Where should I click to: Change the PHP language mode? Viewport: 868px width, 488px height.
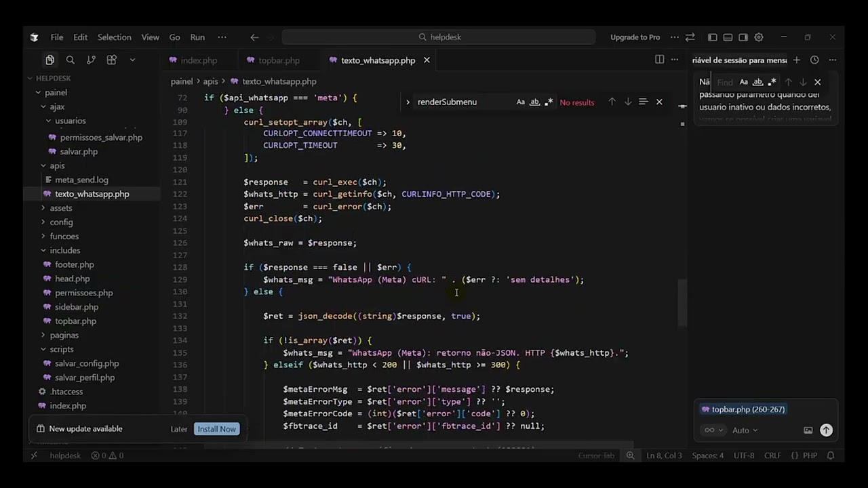tap(810, 455)
